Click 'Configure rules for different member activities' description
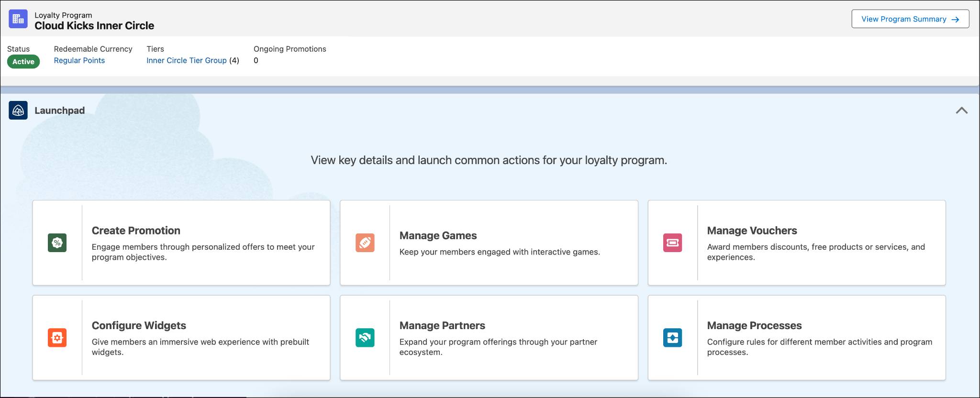 click(820, 347)
